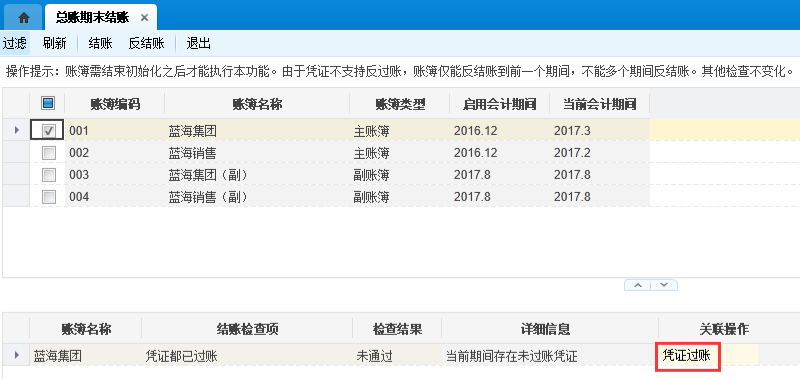Open the 凭证过账 related action link
Viewport: 800px width, 379px height.
[686, 356]
